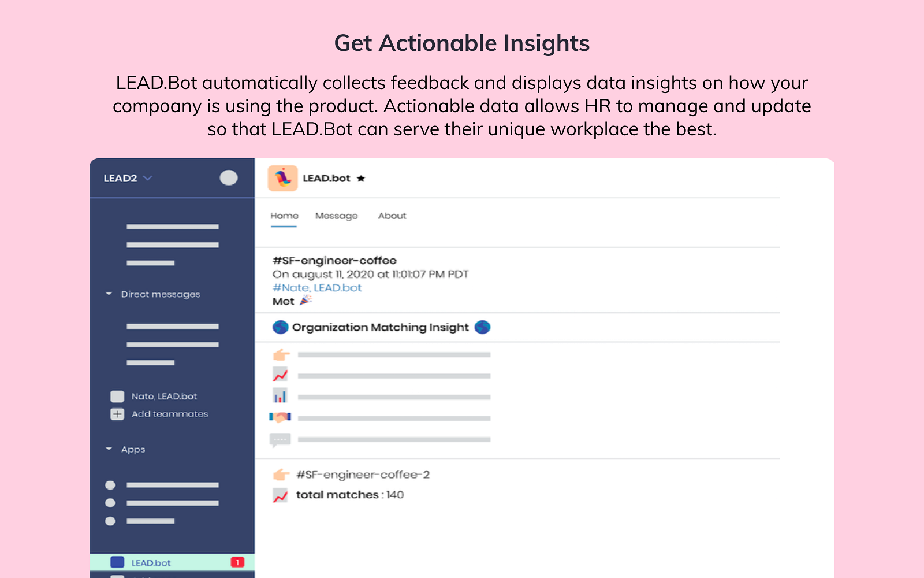Click the red chart icon near total matches
The width and height of the screenshot is (924, 578).
(280, 495)
